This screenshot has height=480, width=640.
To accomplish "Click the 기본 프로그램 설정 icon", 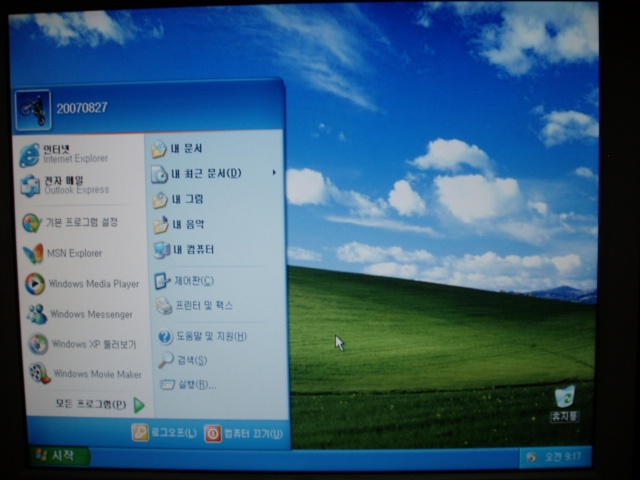I will pyautogui.click(x=32, y=223).
